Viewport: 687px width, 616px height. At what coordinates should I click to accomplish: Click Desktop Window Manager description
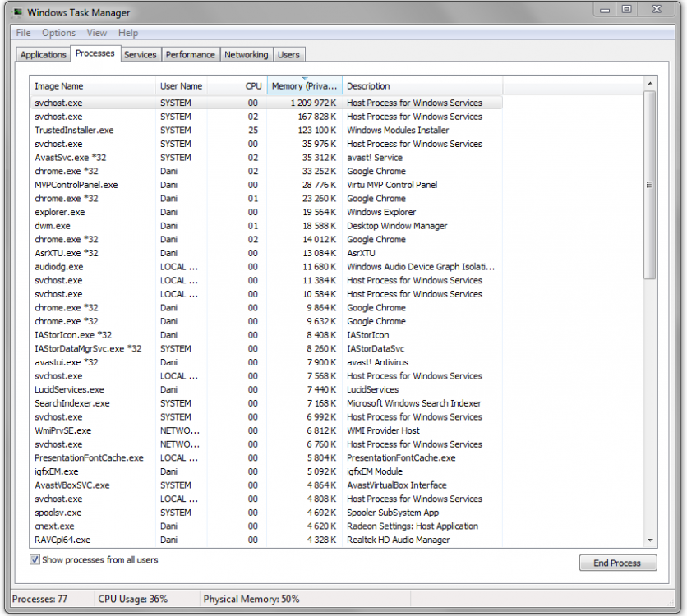[x=397, y=226]
